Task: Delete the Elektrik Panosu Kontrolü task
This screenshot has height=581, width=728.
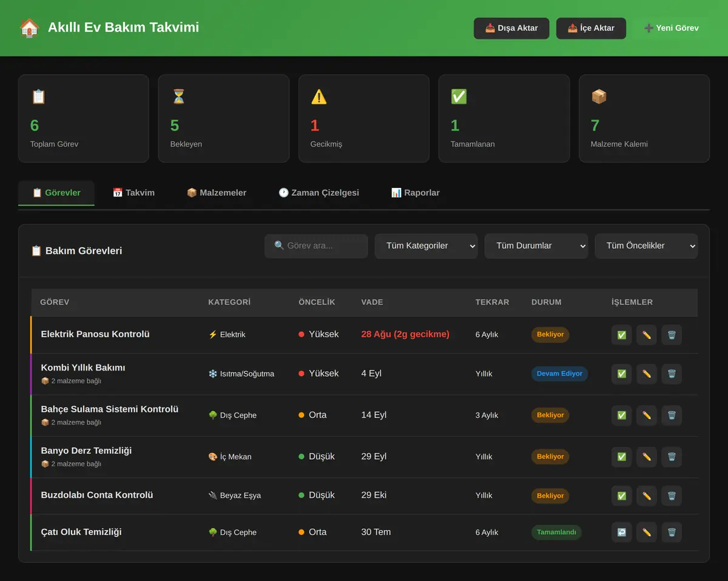Action: [x=672, y=335]
